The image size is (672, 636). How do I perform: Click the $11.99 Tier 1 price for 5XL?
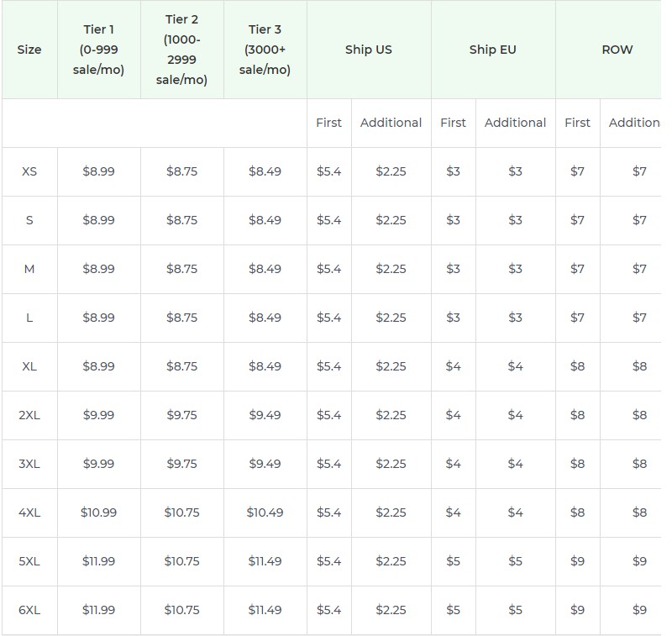tap(98, 562)
